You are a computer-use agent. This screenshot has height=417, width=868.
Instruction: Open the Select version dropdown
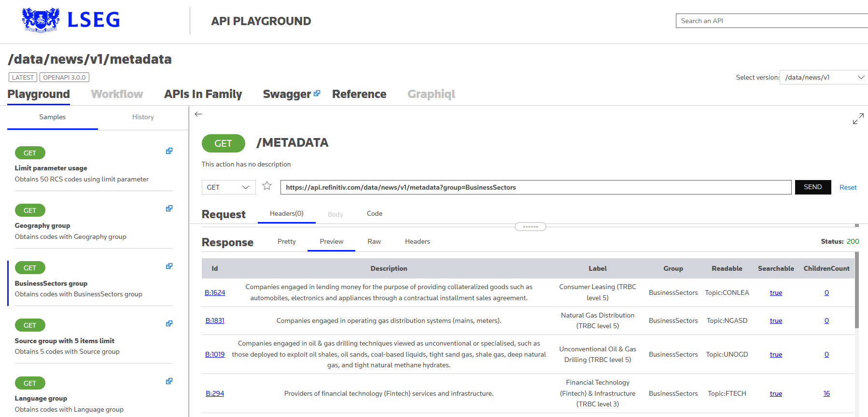point(824,77)
